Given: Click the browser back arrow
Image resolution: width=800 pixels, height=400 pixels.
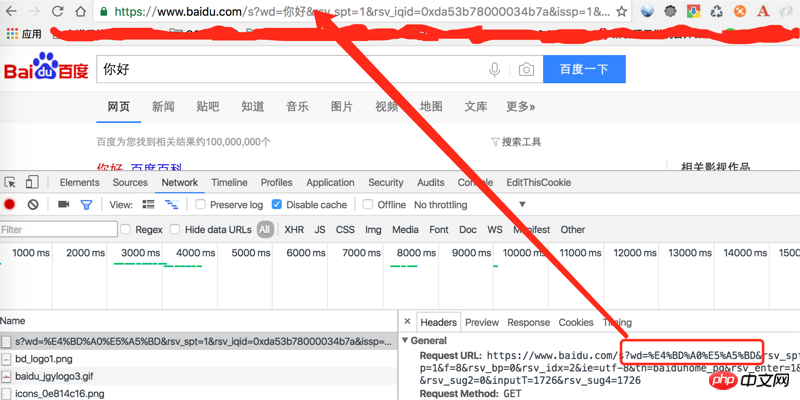Looking at the screenshot, I should tap(12, 11).
